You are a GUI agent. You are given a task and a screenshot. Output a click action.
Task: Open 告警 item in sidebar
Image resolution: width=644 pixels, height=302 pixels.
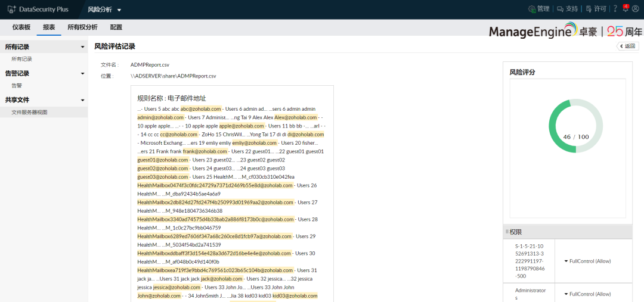click(17, 86)
